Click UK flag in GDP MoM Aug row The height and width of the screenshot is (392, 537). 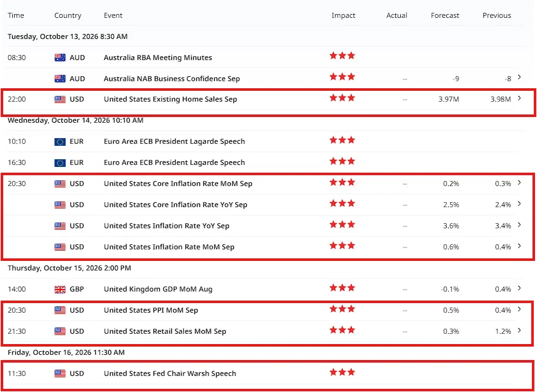click(60, 289)
